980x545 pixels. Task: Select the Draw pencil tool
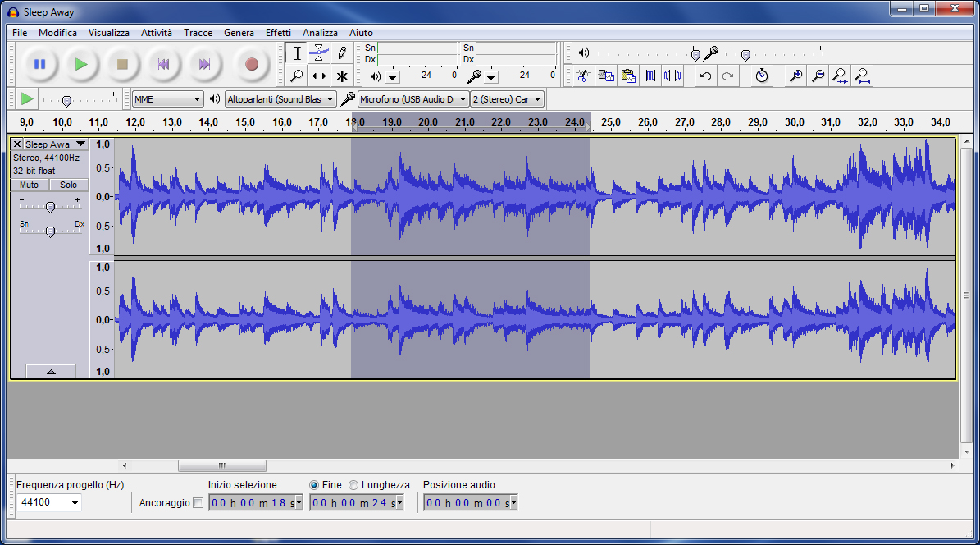tap(342, 53)
